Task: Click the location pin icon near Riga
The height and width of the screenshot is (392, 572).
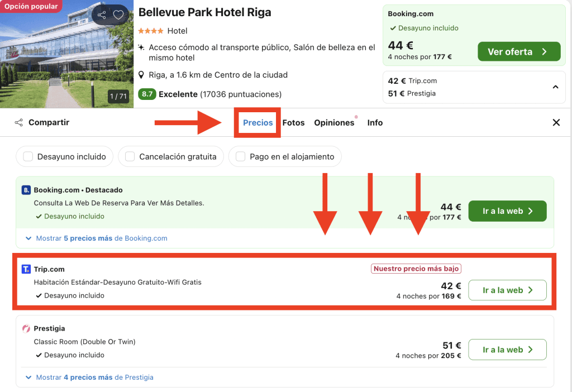Action: pos(142,75)
